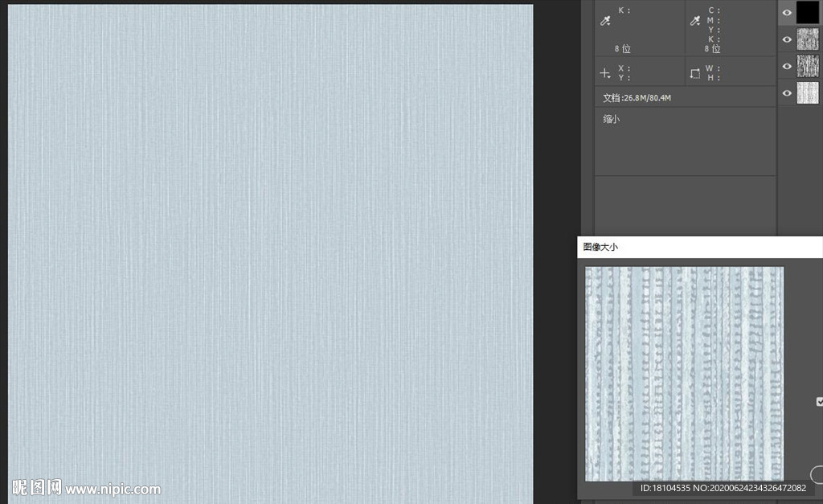This screenshot has width=823, height=504.
Task: Click the 图像大小 dialog title bar
Action: [x=699, y=247]
